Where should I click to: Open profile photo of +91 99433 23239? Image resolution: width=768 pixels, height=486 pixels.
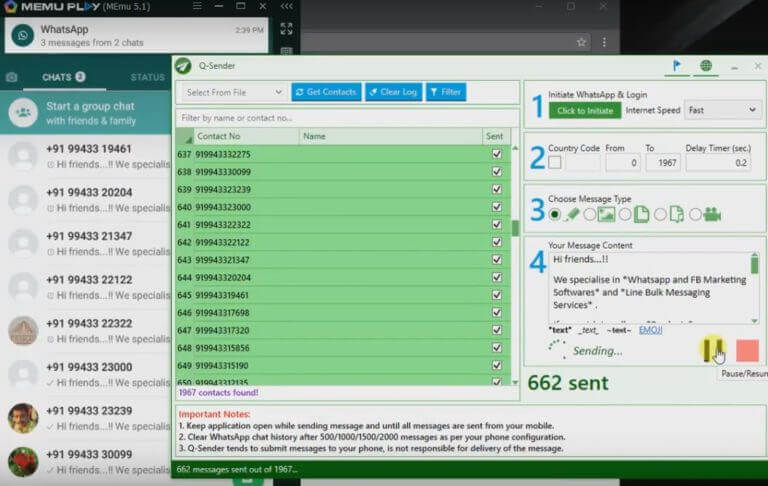pyautogui.click(x=23, y=418)
